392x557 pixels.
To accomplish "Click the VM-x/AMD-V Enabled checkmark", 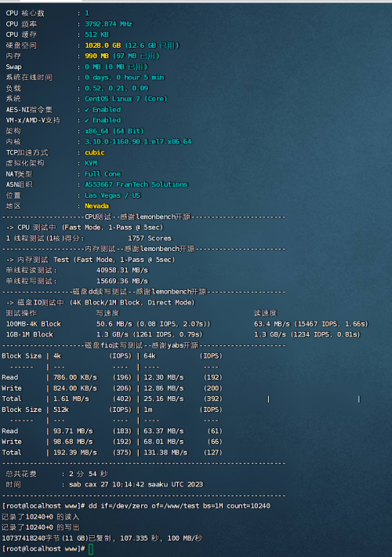I will coord(87,121).
